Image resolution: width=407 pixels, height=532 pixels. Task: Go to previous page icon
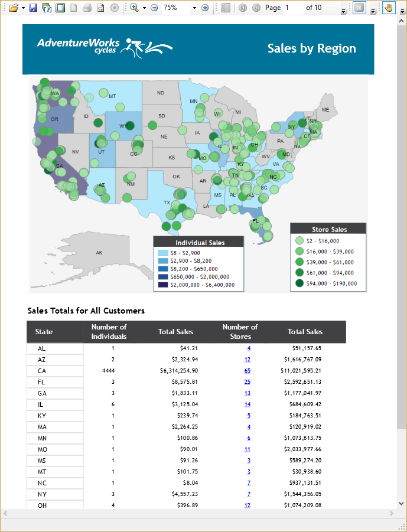pyautogui.click(x=256, y=8)
